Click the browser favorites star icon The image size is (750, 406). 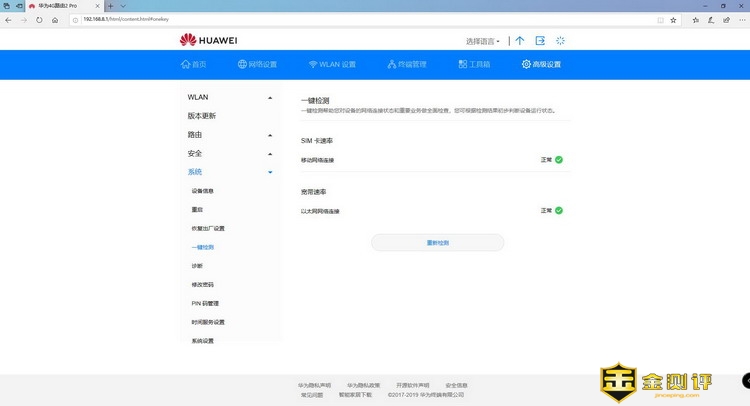pyautogui.click(x=674, y=19)
